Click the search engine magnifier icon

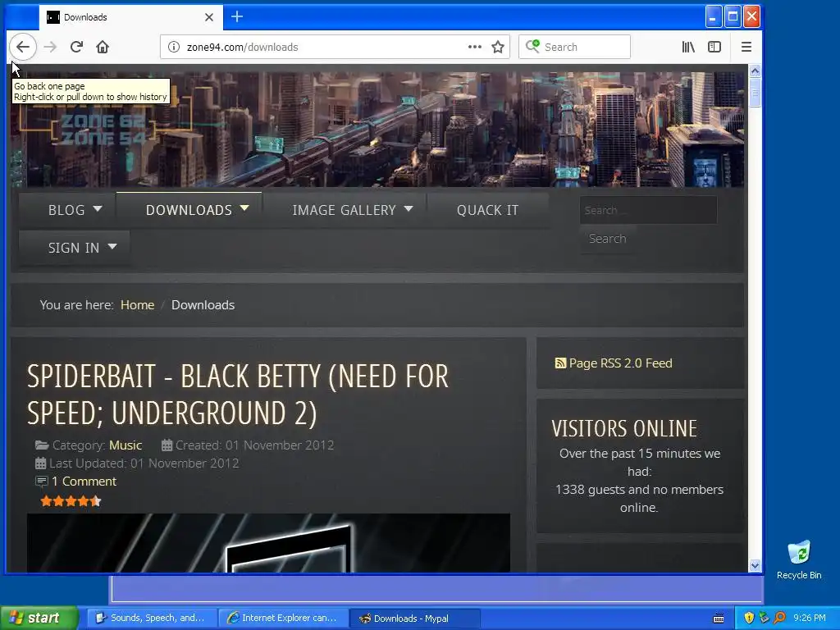pyautogui.click(x=532, y=47)
